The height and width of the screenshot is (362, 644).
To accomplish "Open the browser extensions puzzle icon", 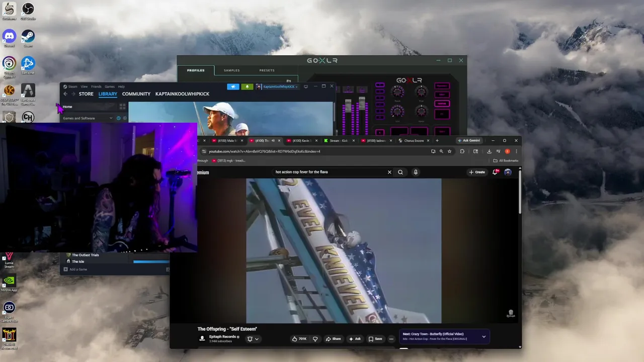I will pyautogui.click(x=462, y=151).
